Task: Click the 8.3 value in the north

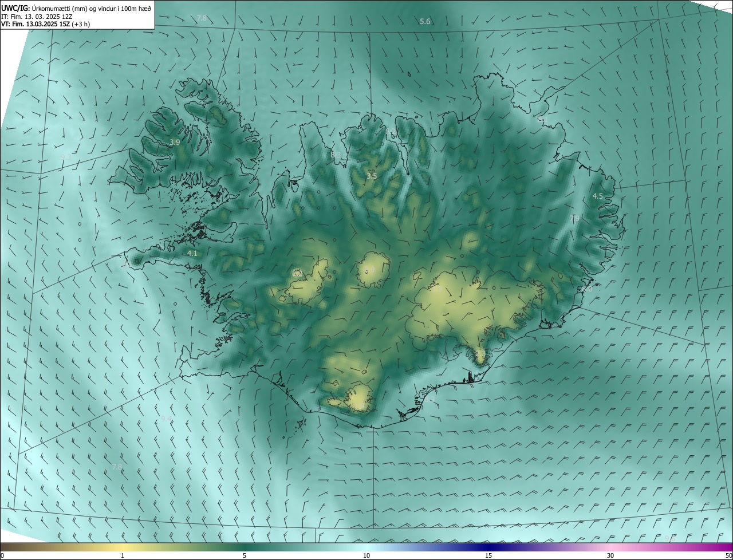Action: (336, 155)
